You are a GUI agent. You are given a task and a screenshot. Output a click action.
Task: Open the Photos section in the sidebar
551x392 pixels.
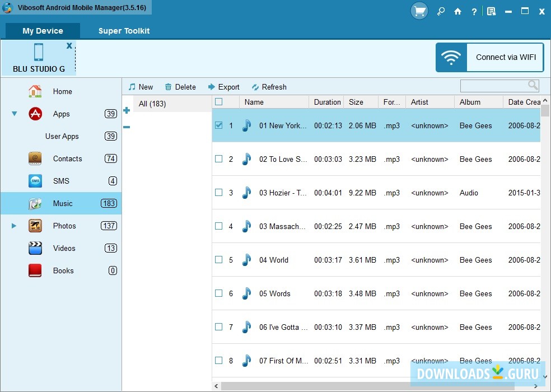click(x=64, y=226)
